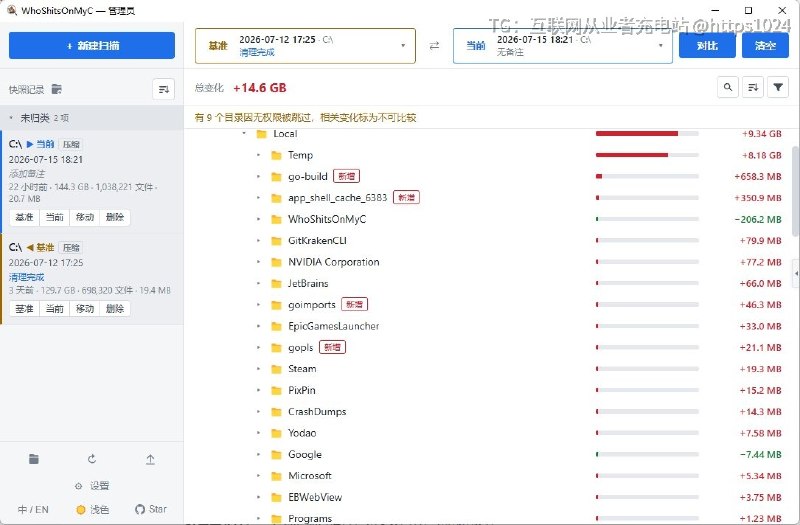Image resolution: width=800 pixels, height=525 pixels.
Task: Click the size bar of Temp row
Action: point(647,155)
